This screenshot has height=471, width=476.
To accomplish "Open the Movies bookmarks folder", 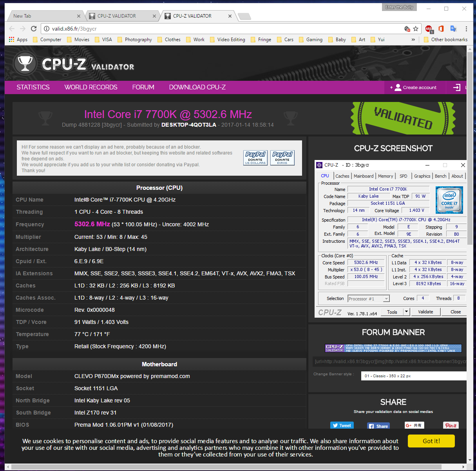I will [x=78, y=40].
